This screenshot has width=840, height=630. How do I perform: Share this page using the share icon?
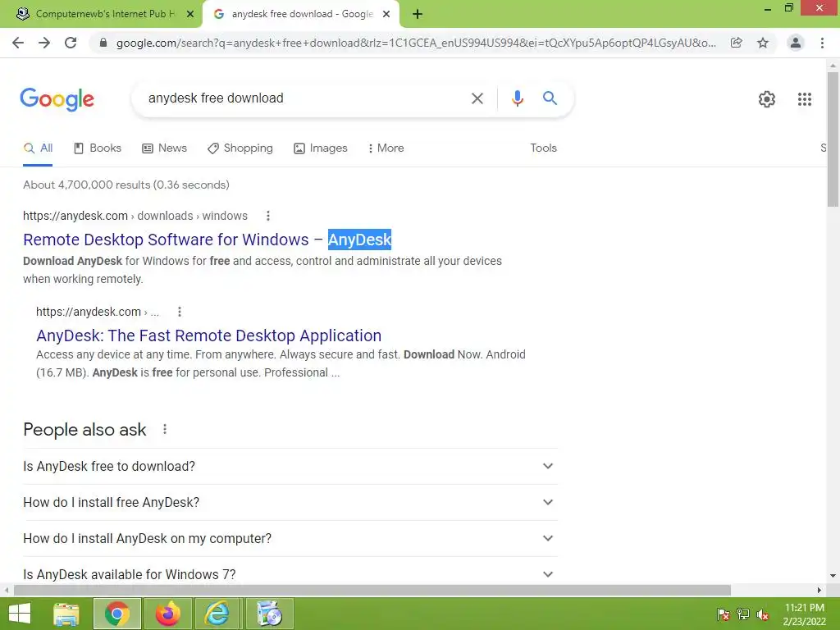click(737, 43)
